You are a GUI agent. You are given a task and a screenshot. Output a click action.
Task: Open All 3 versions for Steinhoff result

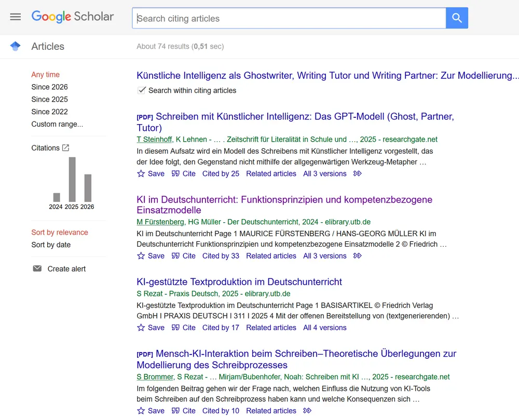point(325,173)
